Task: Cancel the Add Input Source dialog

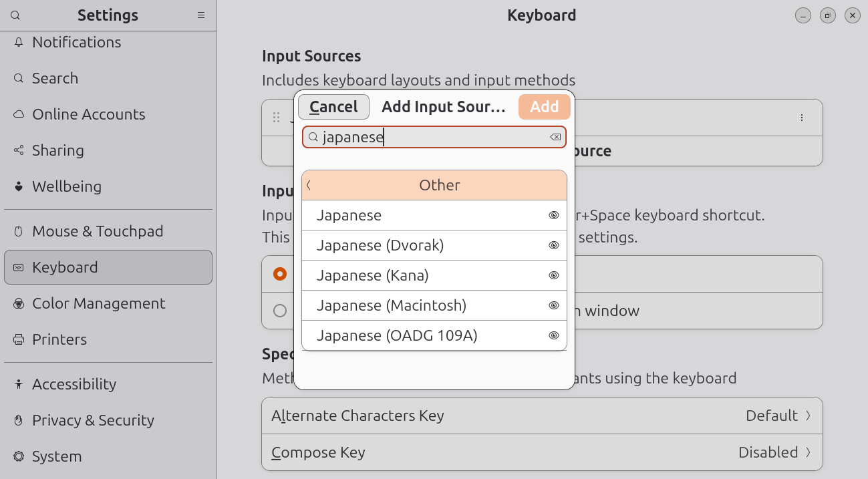Action: click(333, 107)
